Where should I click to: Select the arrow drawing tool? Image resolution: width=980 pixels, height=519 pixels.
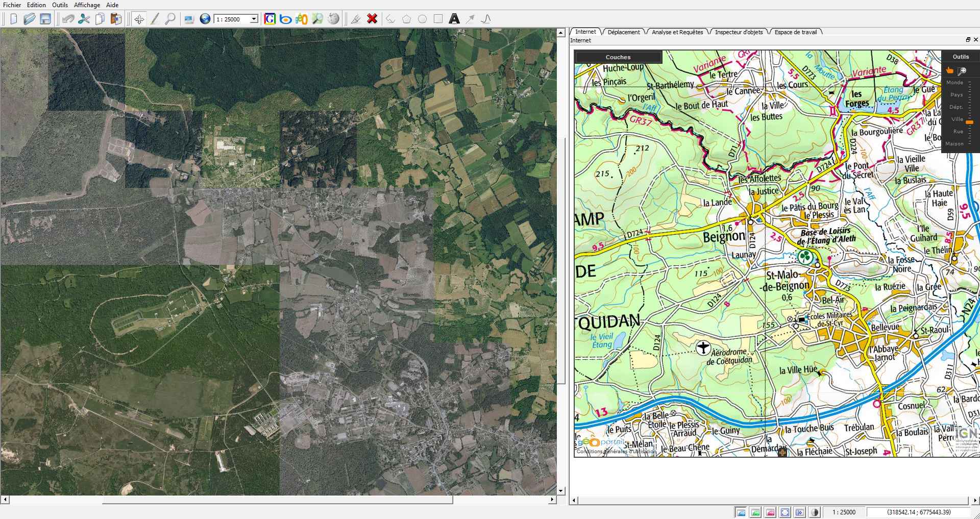470,19
